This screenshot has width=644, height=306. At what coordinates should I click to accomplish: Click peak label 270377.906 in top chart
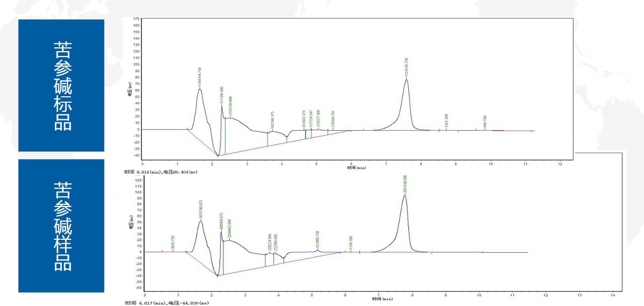coord(319,119)
